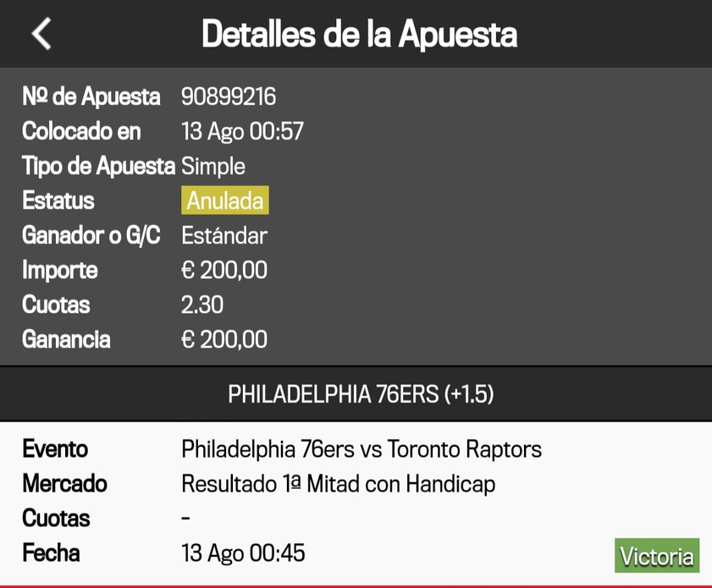The width and height of the screenshot is (712, 588).
Task: Click the placed time 13 Ago 00:57
Action: 242,131
